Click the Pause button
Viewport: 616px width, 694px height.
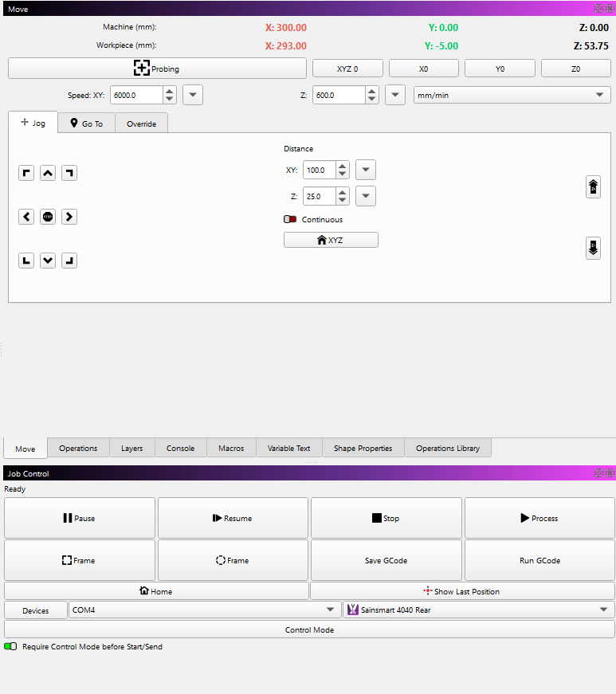79,518
